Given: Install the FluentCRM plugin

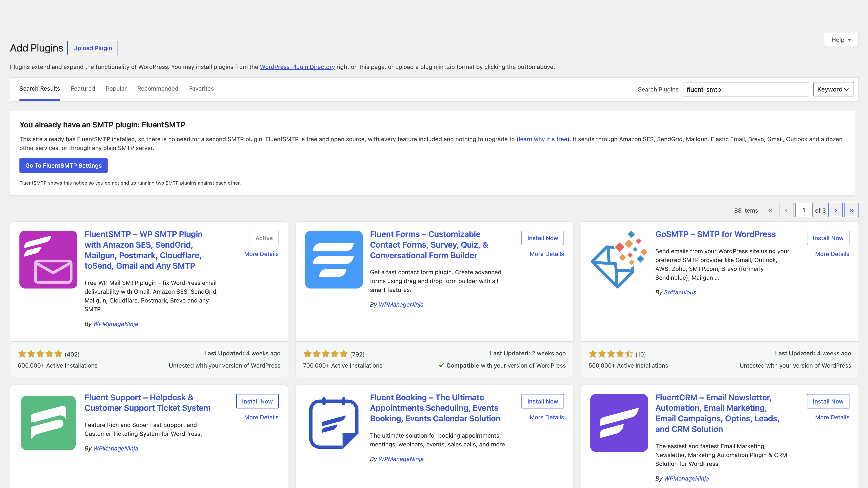Looking at the screenshot, I should [x=828, y=401].
